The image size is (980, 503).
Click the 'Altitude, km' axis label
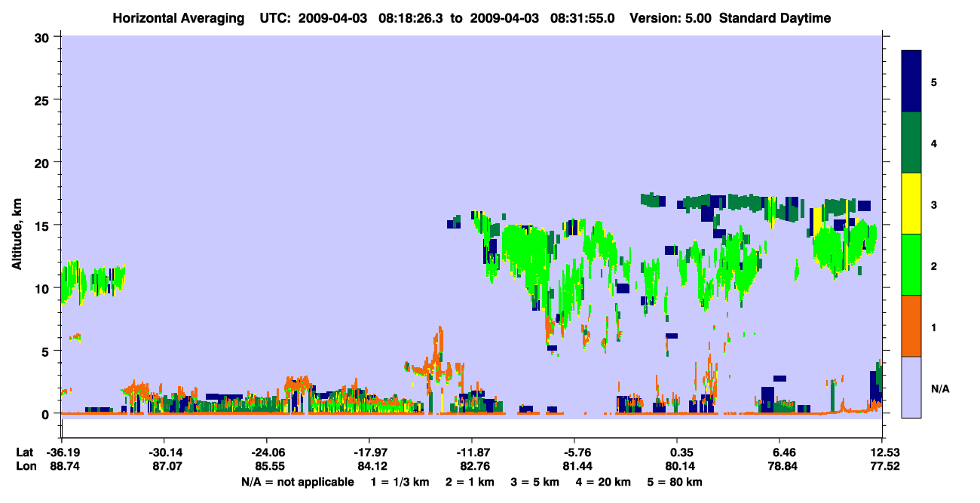(17, 235)
